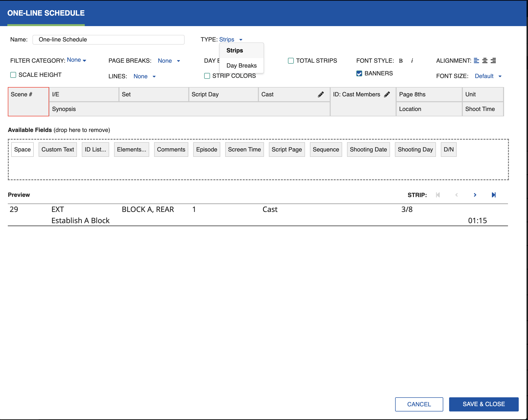Screen dimensions: 528x420
Task: Skip to the last strip
Action: 494,195
